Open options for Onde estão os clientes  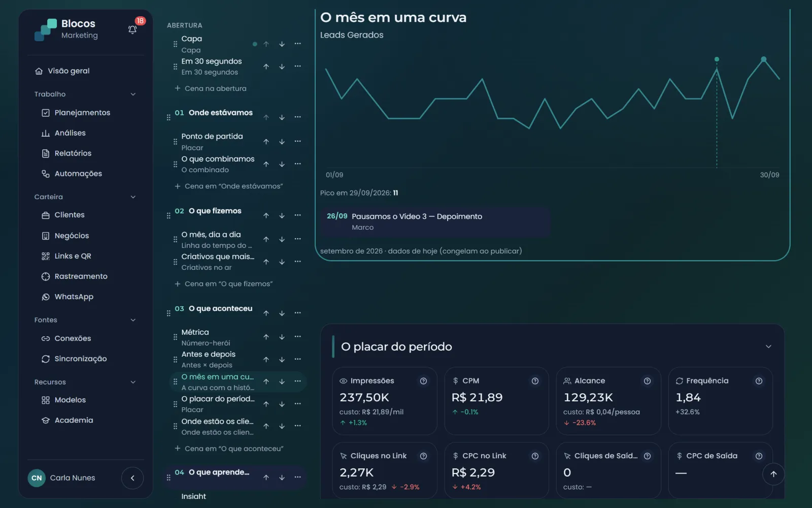(298, 426)
